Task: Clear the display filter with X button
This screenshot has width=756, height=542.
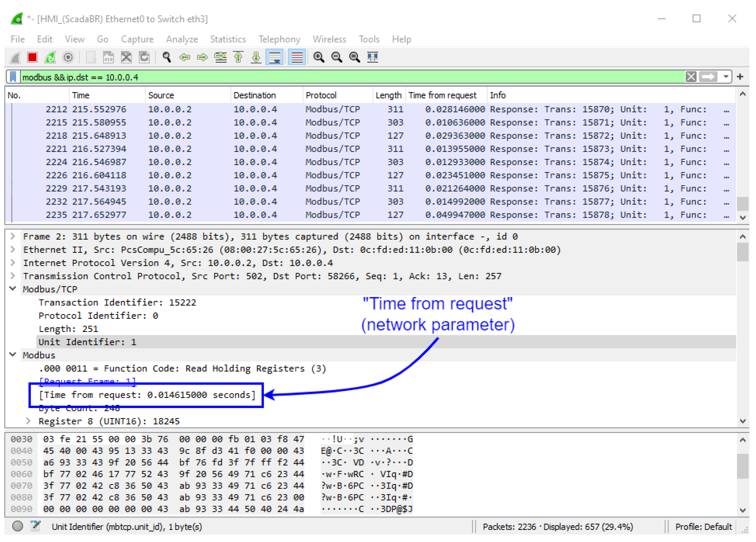Action: [690, 77]
